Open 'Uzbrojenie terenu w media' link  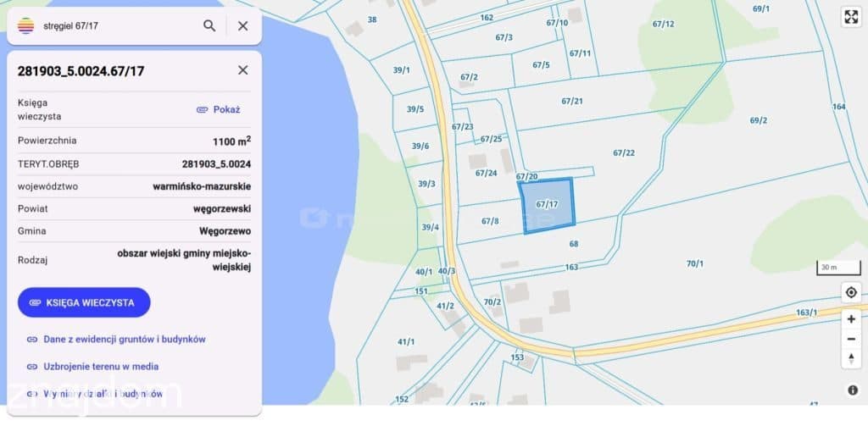(x=93, y=366)
